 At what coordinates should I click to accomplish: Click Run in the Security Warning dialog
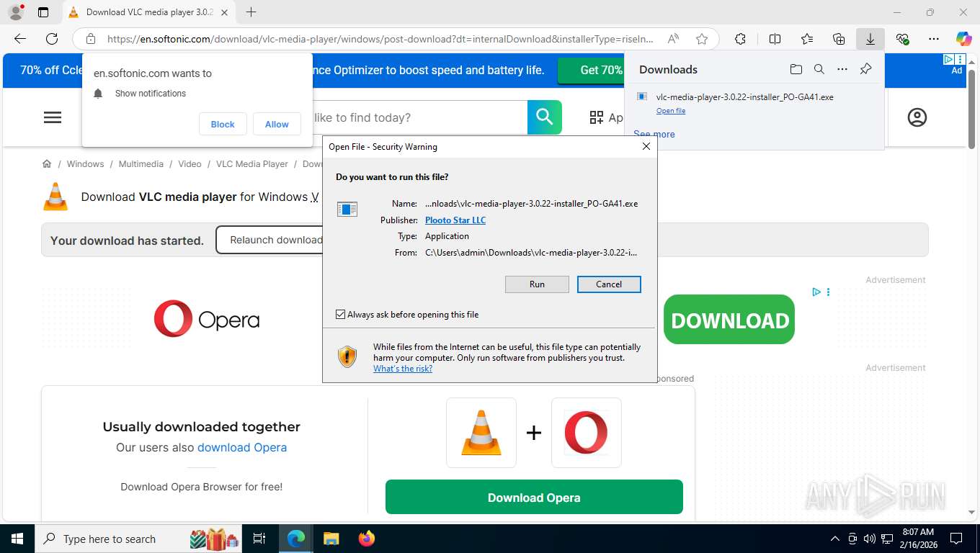coord(537,284)
